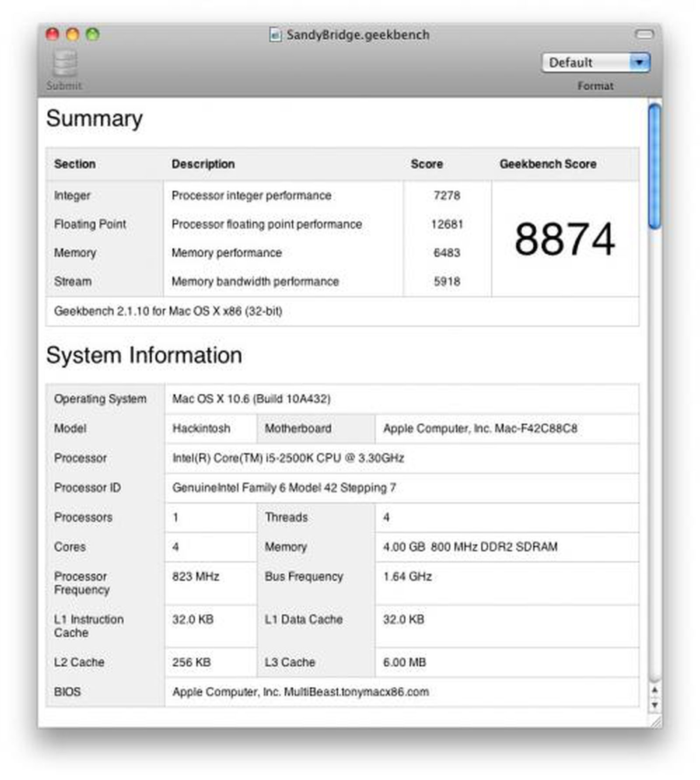The width and height of the screenshot is (700, 780).
Task: Click the L1 Instruction Cache label
Action: [x=89, y=626]
